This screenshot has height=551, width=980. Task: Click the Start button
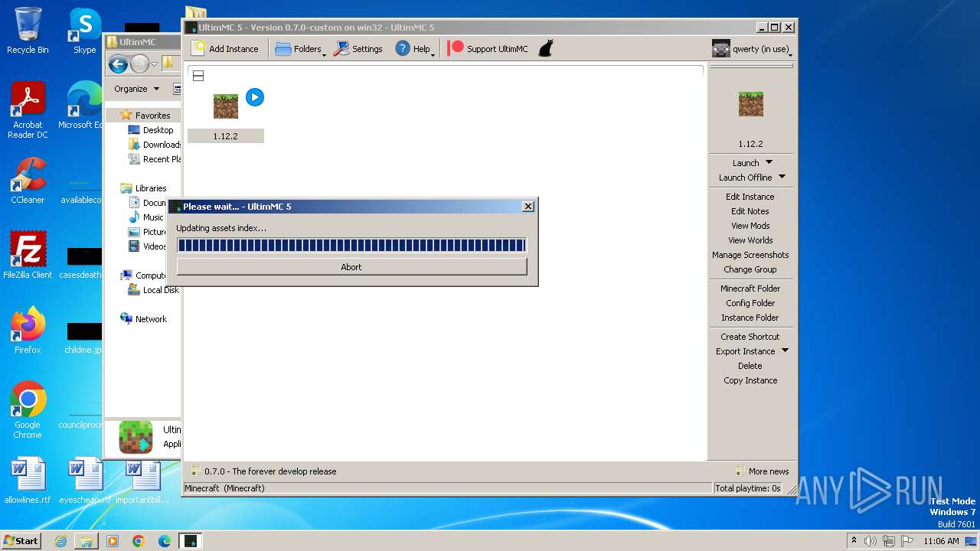point(21,541)
